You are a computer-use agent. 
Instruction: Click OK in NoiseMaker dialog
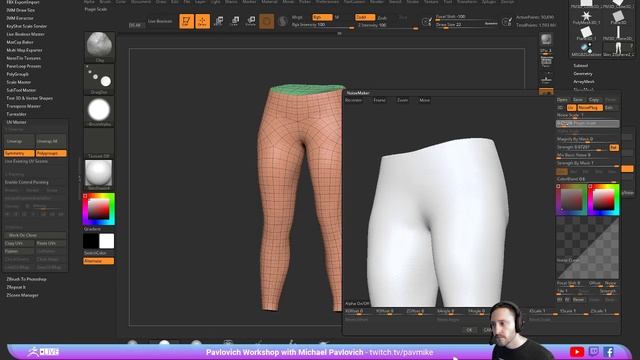tap(469, 330)
